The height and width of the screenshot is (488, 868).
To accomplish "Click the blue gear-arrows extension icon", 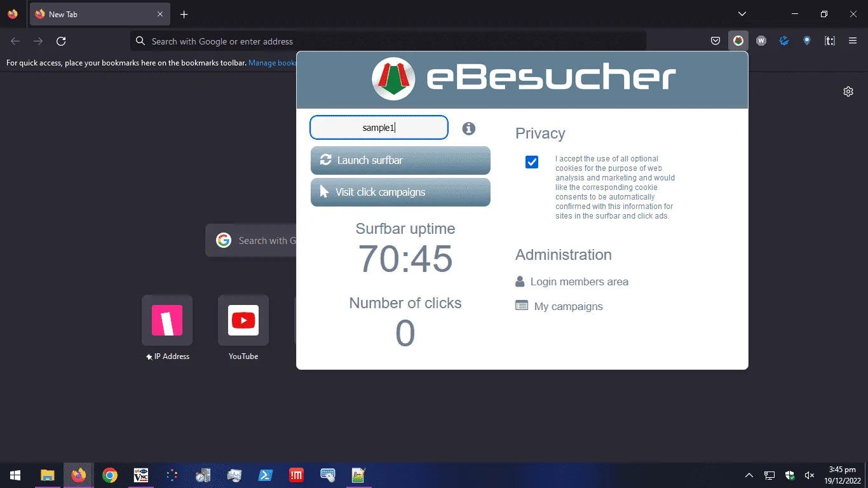I will 784,41.
